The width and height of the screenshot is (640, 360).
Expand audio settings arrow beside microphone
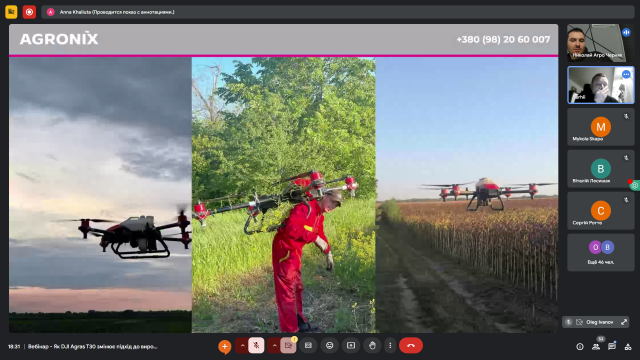[242, 346]
